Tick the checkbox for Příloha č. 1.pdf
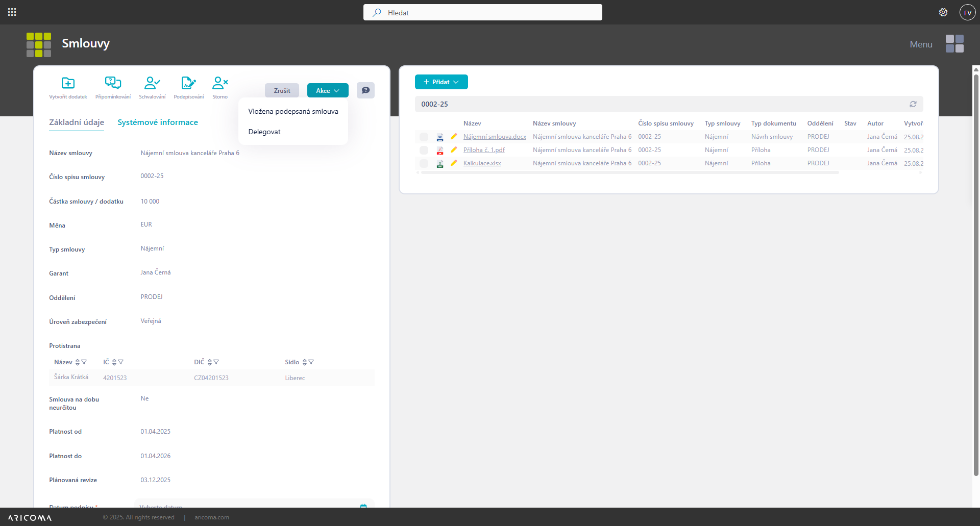The width and height of the screenshot is (980, 526). (424, 150)
